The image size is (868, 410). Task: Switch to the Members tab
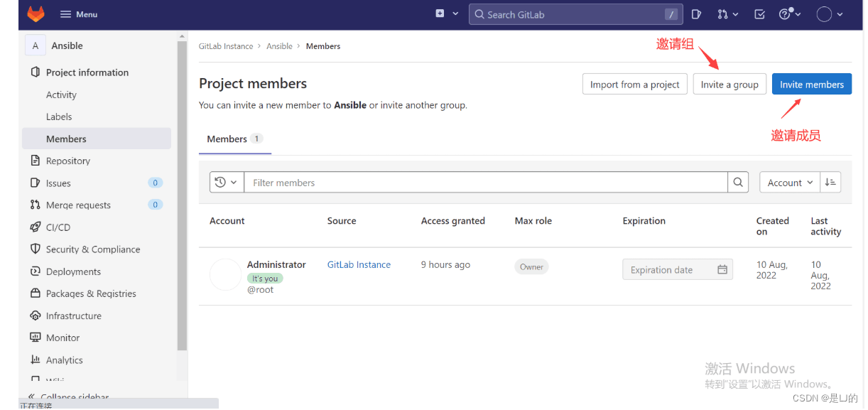coord(235,139)
